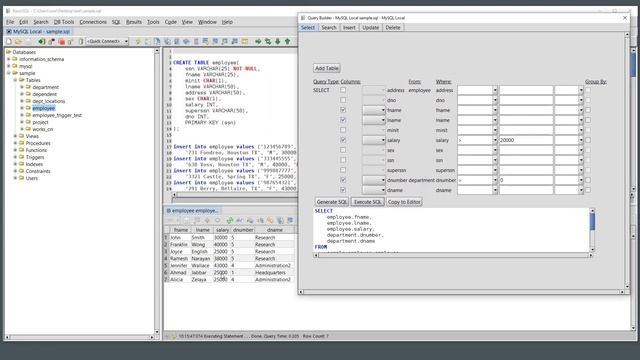640x360 pixels.
Task: Click the green right-arrow toolbar icon
Action: (x=258, y=41)
